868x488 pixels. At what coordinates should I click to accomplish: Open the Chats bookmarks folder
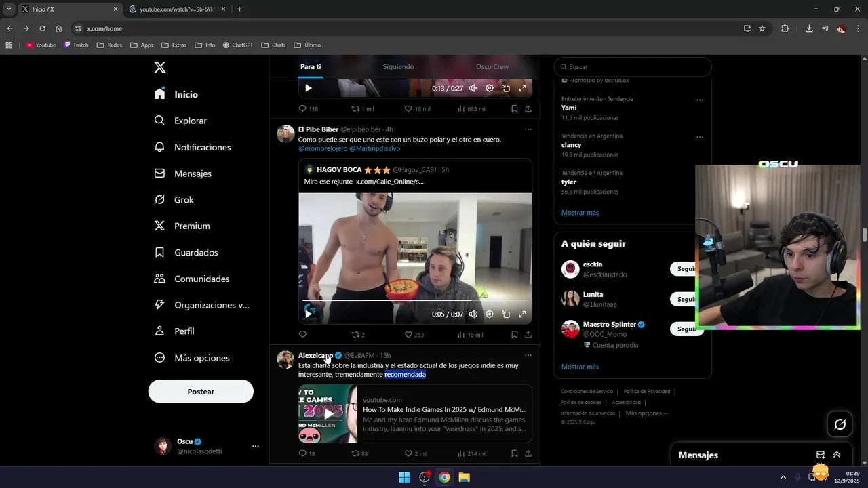[273, 45]
